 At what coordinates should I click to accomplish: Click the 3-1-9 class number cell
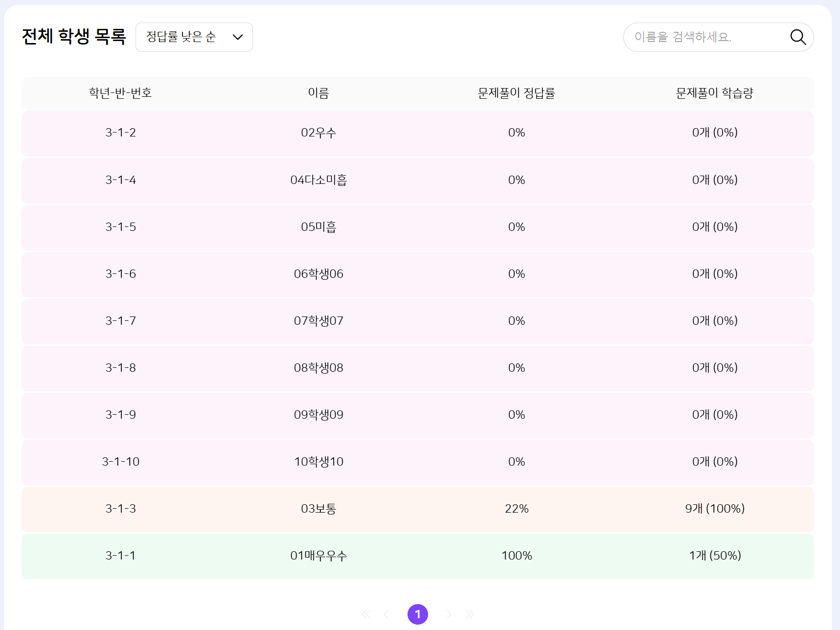(120, 415)
